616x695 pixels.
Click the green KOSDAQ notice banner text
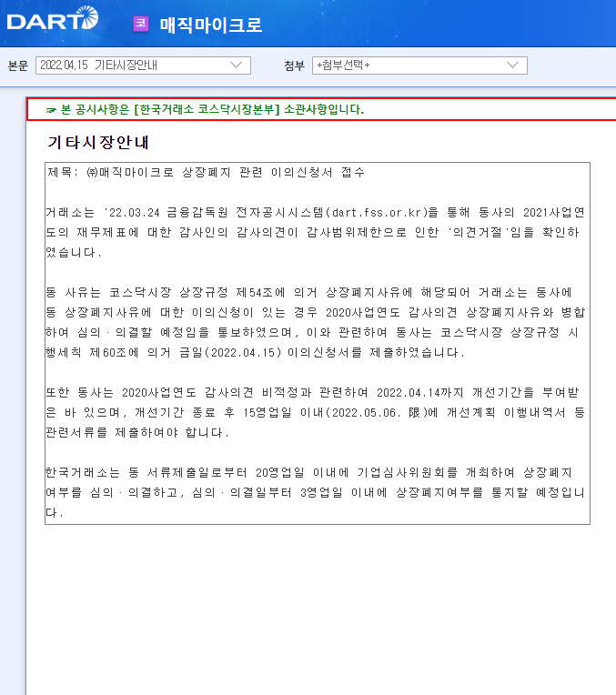point(212,109)
